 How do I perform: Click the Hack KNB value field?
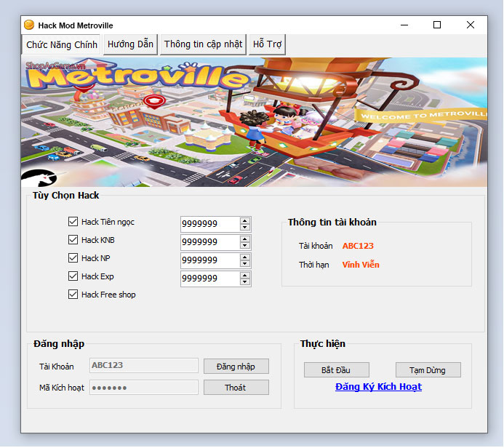click(x=210, y=242)
